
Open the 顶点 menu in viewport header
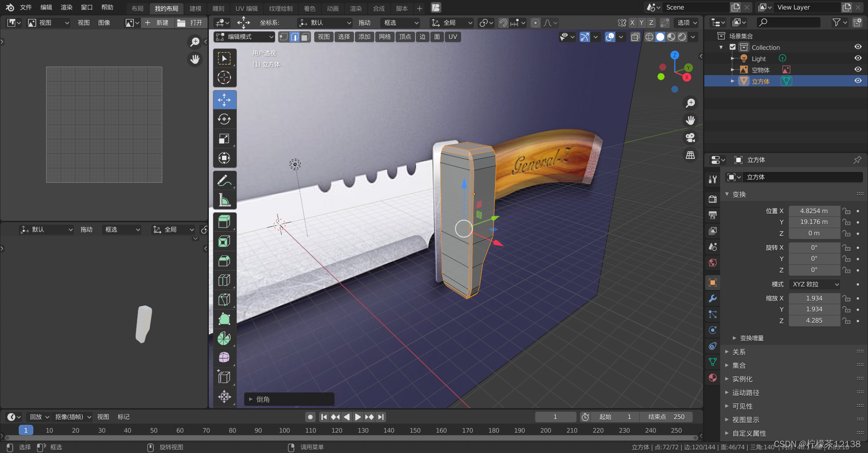pos(405,37)
